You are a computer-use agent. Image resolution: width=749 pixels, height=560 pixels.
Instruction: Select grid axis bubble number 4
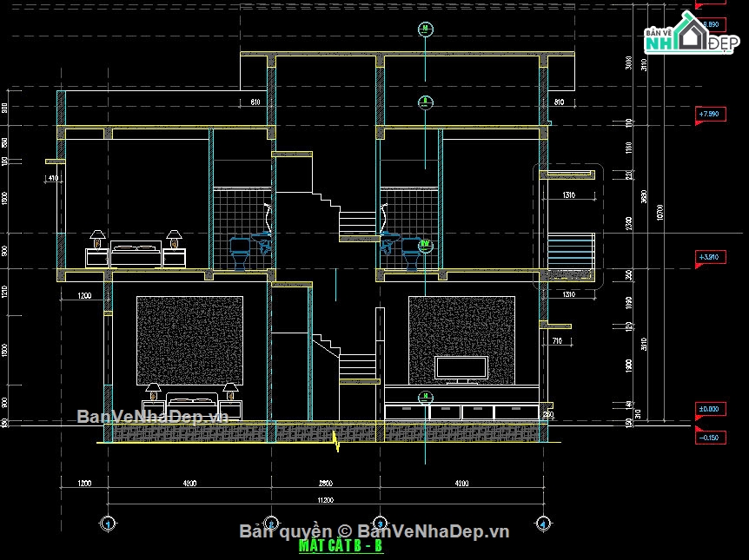pos(542,524)
